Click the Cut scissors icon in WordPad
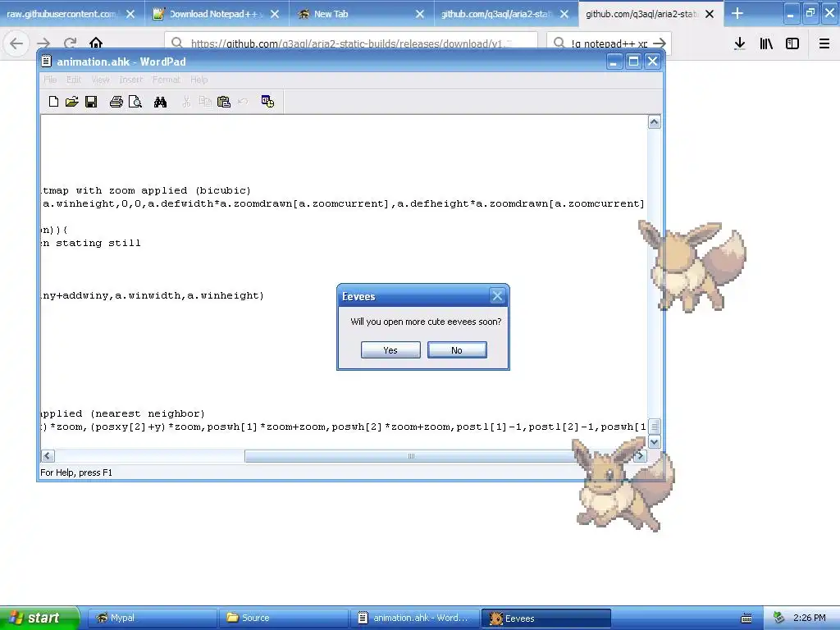840x630 pixels. coord(186,102)
